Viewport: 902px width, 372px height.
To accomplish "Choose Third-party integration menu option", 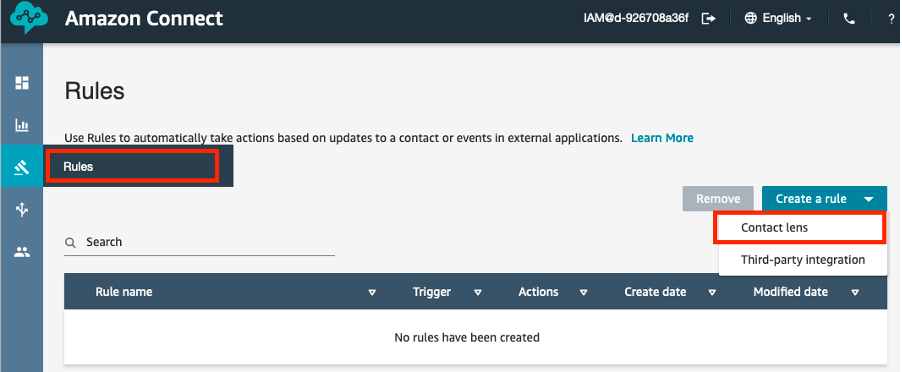I will point(803,260).
